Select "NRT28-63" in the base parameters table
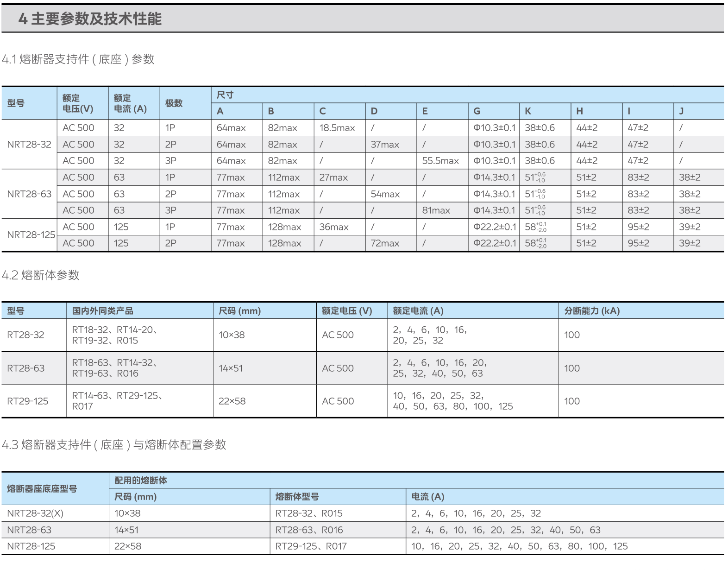This screenshot has width=728, height=570. tap(29, 194)
